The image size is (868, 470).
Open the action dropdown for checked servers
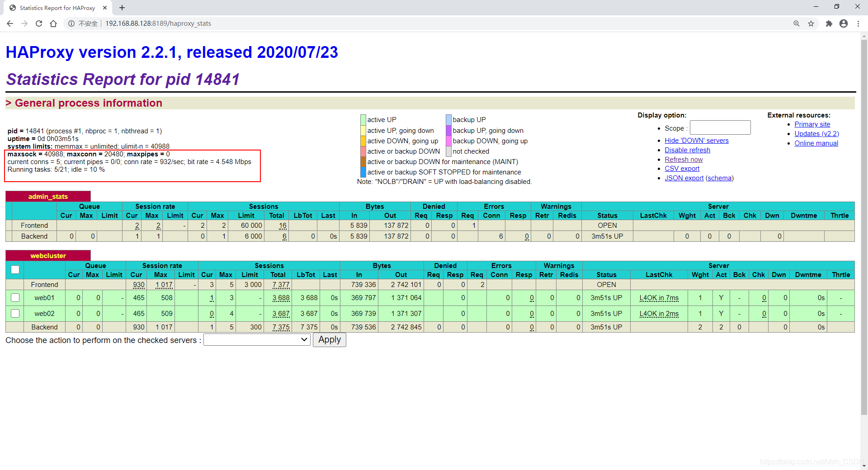[257, 340]
